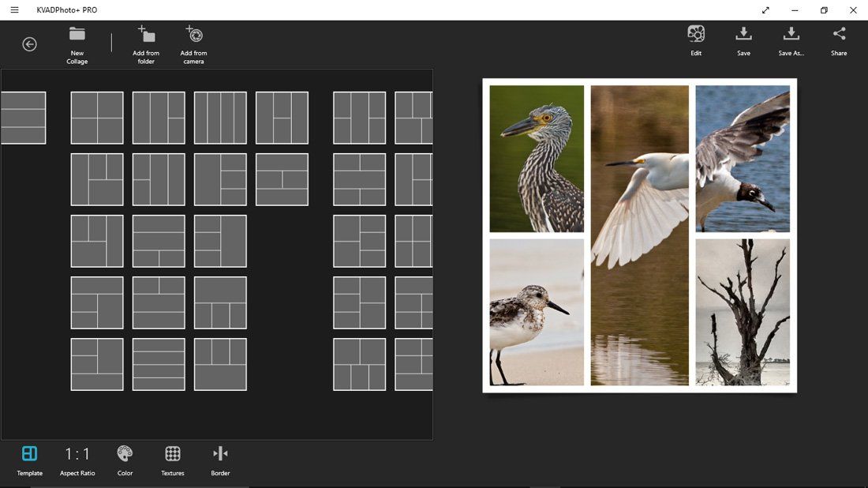Select the dead tree photo in preview

coord(743,312)
